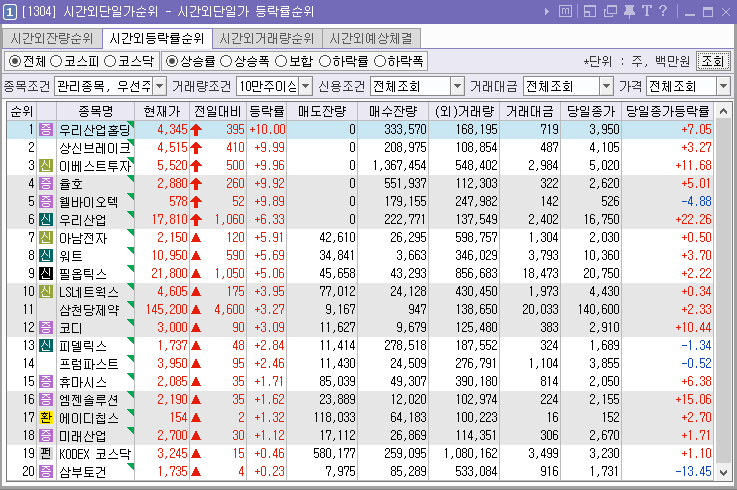Click the 신 badge on 피델릭스 row
Image resolution: width=737 pixels, height=490 pixels.
click(x=46, y=346)
